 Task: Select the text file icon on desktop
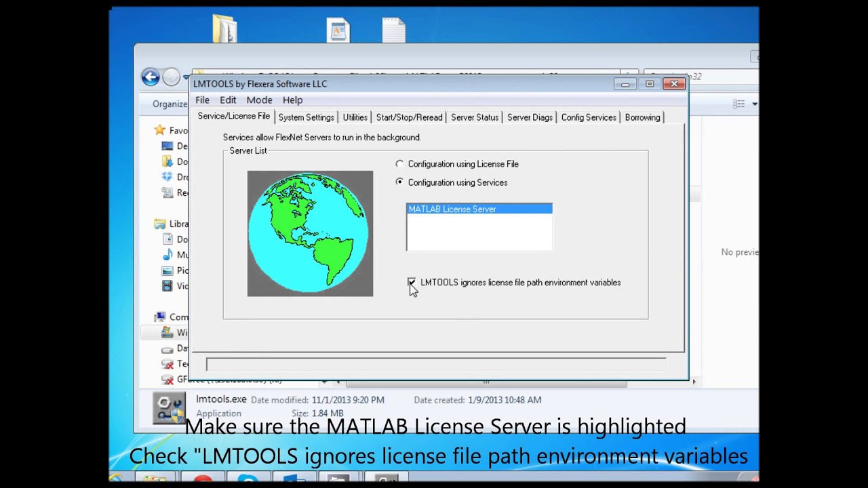click(x=393, y=30)
